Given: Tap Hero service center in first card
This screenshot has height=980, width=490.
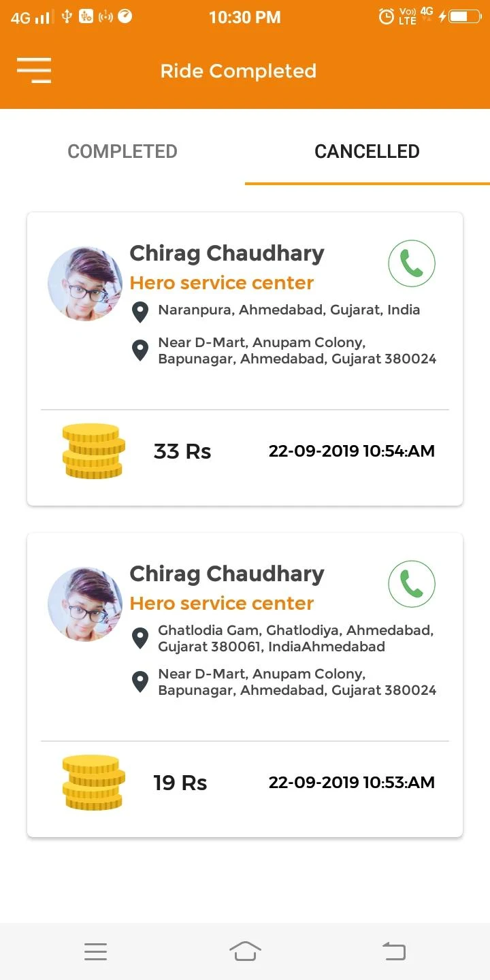Looking at the screenshot, I should [222, 282].
